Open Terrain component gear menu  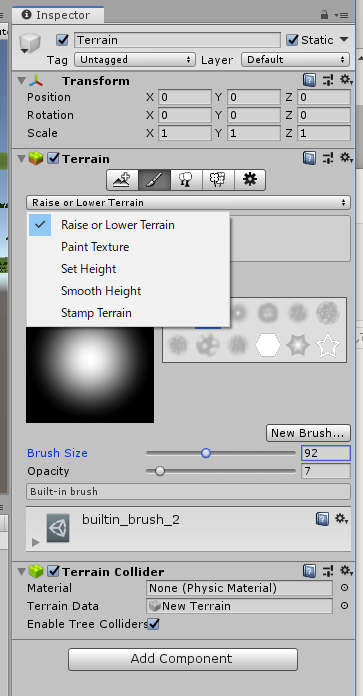point(346,158)
